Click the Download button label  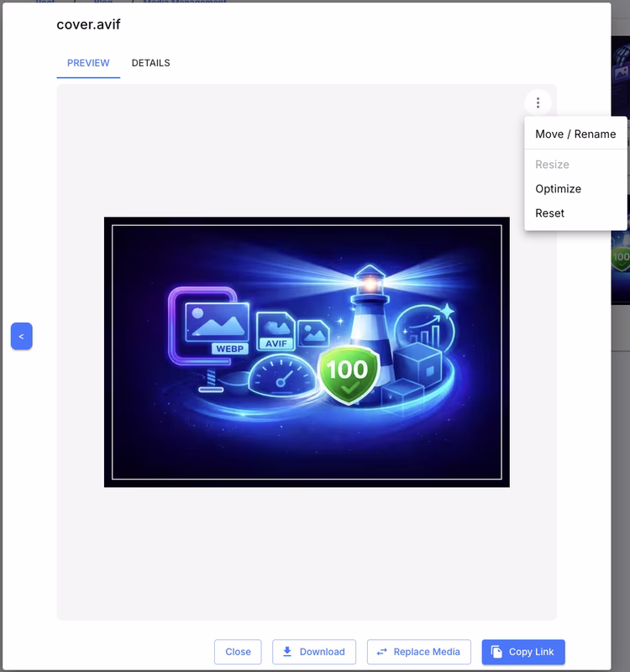322,652
